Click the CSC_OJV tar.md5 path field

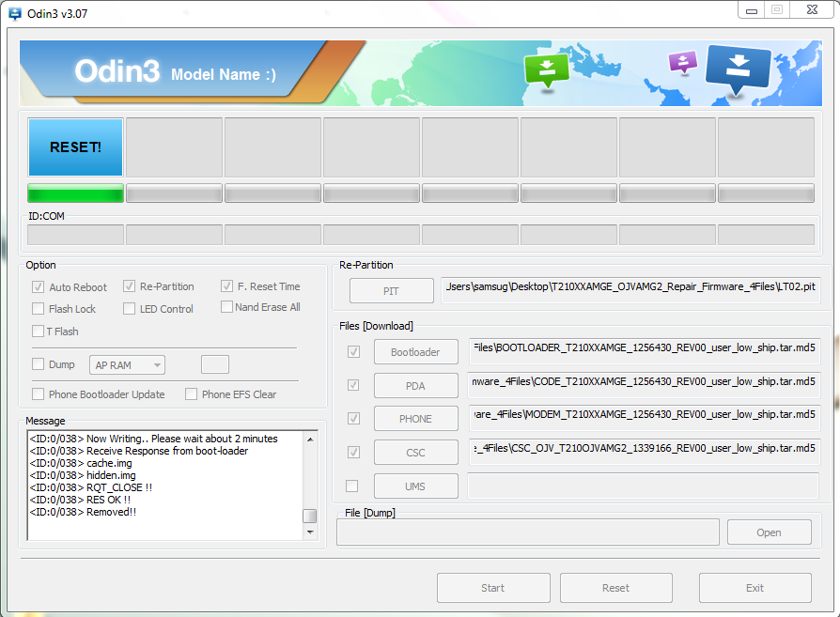point(645,452)
